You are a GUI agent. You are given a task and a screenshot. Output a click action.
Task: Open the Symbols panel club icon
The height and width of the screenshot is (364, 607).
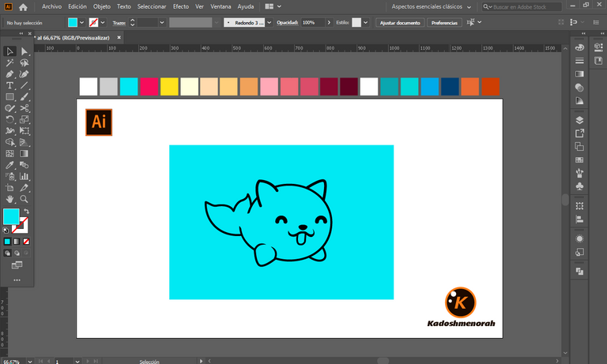click(x=579, y=186)
